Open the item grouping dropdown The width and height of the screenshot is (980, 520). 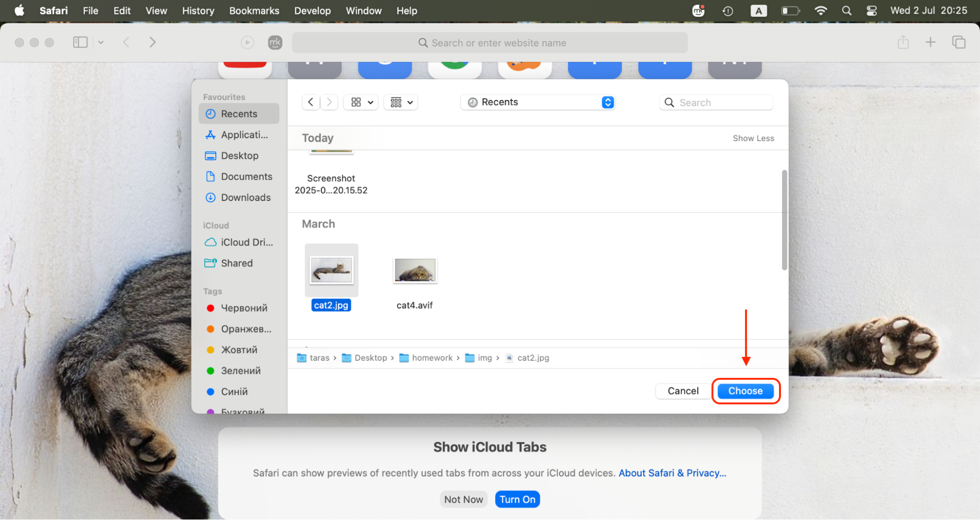[x=401, y=102]
